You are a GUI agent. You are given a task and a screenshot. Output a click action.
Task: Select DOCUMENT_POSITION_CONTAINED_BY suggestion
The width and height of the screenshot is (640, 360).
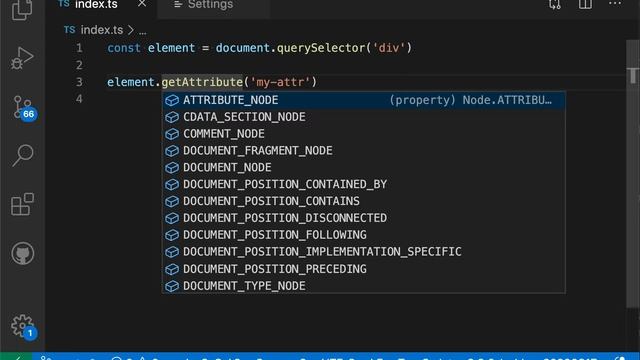pyautogui.click(x=364, y=184)
